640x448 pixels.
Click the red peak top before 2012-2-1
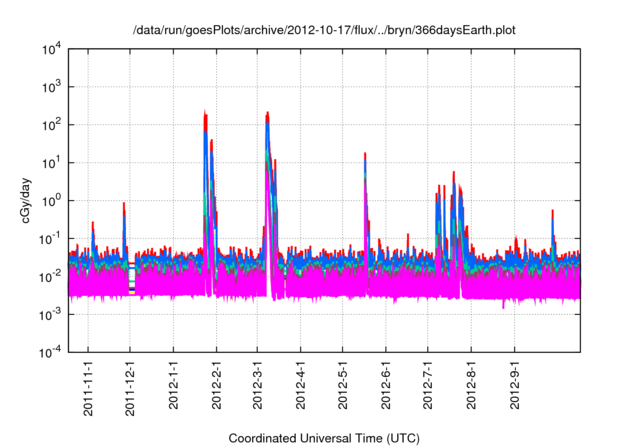205,113
